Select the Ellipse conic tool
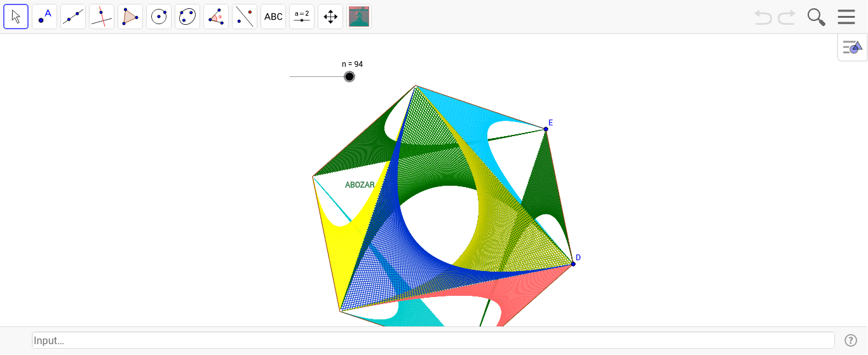 pyautogui.click(x=187, y=17)
